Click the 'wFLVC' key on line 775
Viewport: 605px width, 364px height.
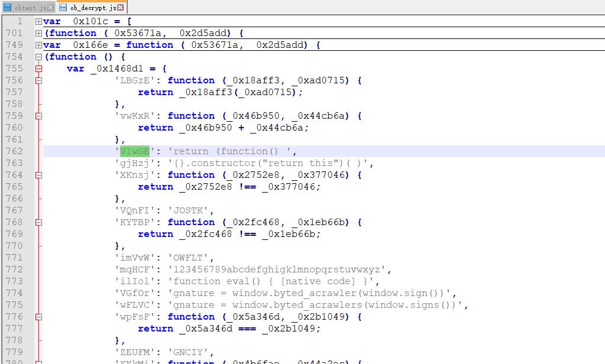135,305
